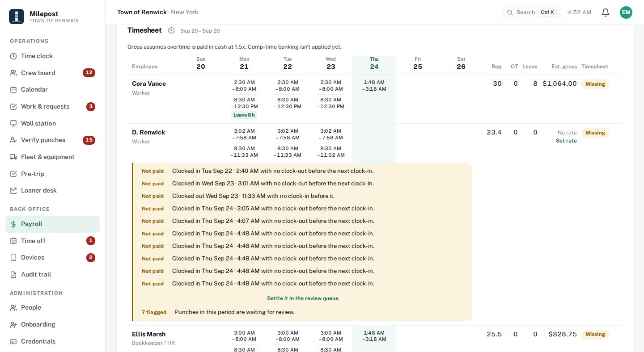Click the Timesheet help question-mark icon
The height and width of the screenshot is (352, 644).
tap(171, 30)
